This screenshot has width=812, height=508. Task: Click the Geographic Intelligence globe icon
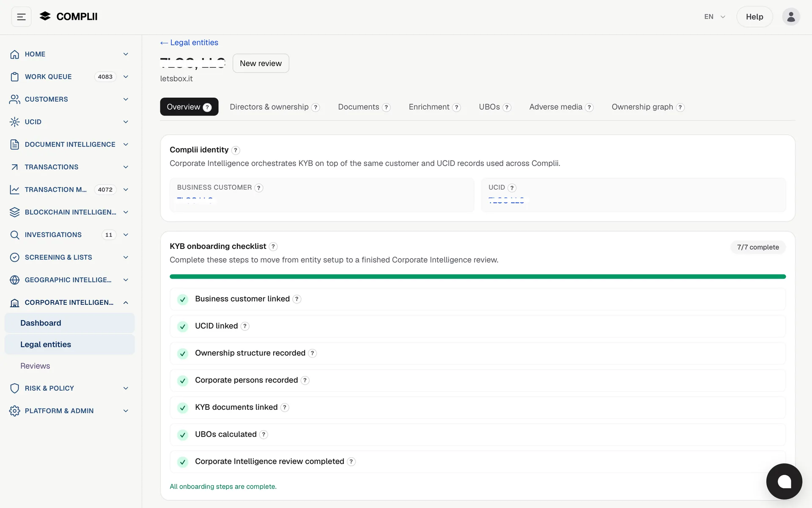[x=15, y=280]
